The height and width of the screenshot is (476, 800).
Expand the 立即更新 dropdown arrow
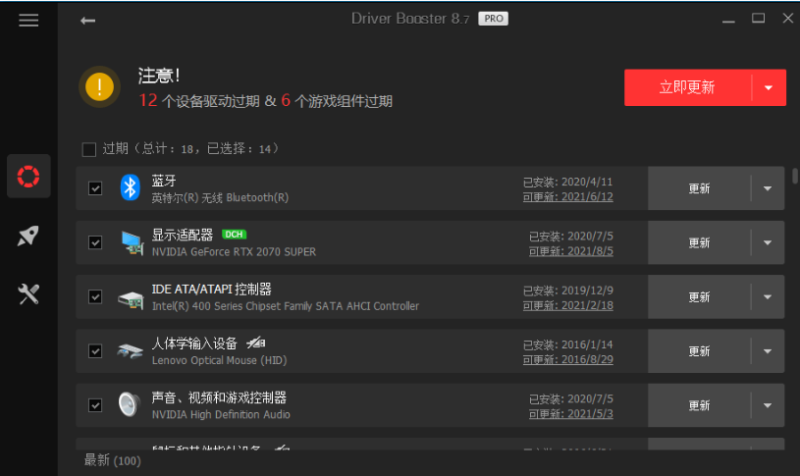click(x=769, y=88)
